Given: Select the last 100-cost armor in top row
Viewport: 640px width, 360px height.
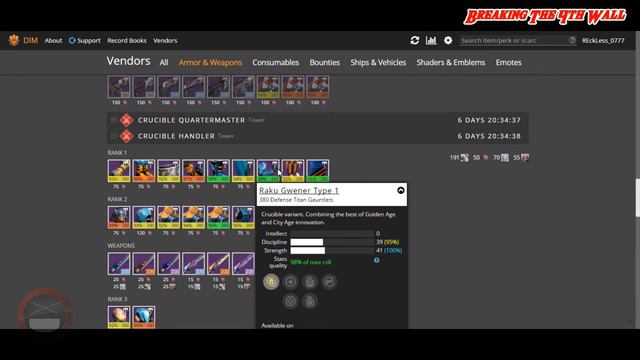Looking at the screenshot, I should (x=318, y=87).
